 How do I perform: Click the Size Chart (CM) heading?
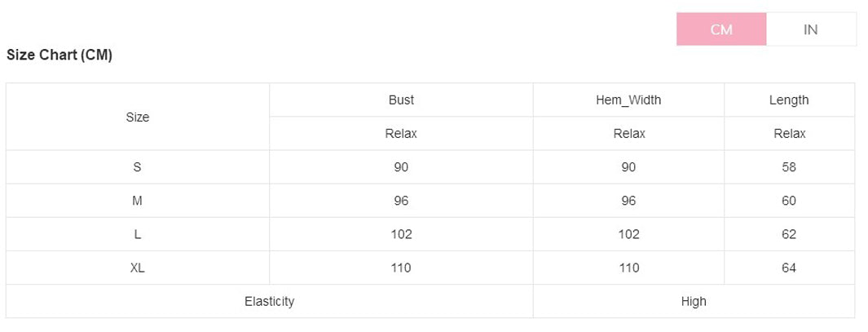coord(59,55)
